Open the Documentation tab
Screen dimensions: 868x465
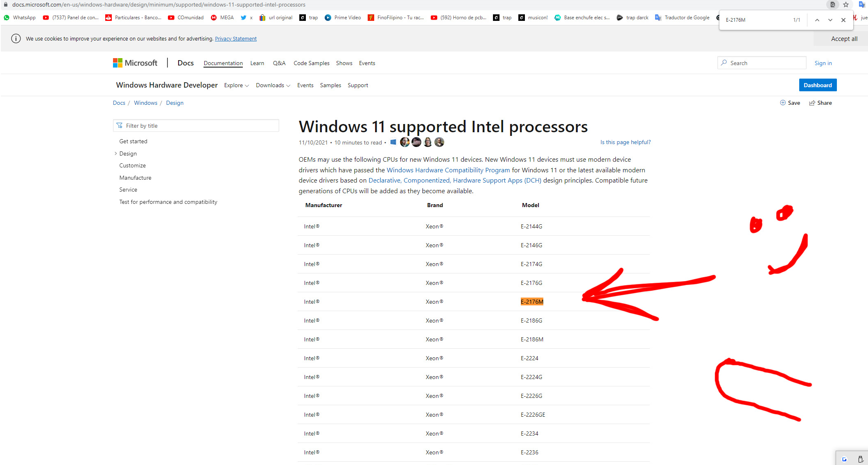point(223,63)
